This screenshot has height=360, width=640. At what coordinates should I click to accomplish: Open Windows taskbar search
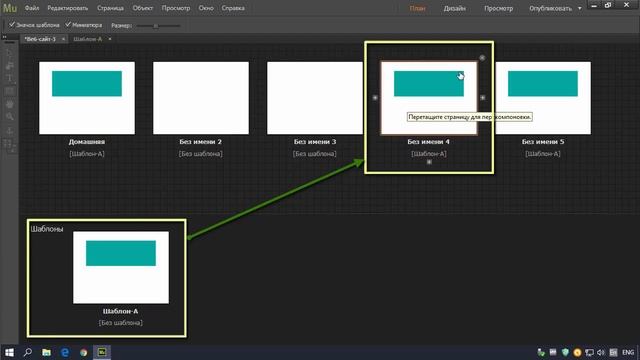click(x=27, y=352)
